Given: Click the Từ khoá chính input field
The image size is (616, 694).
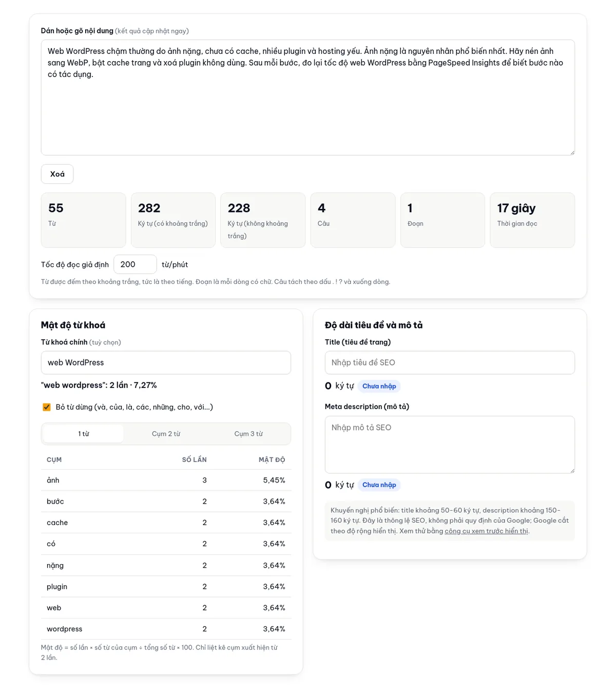Looking at the screenshot, I should 166,362.
